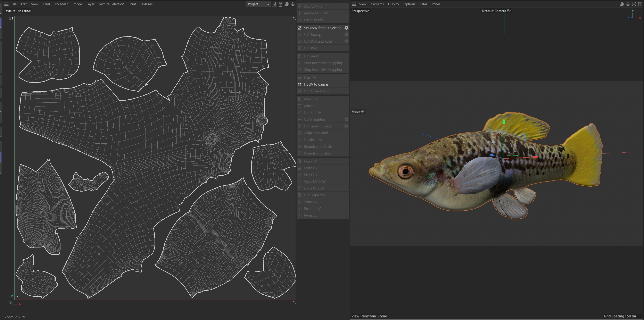Click Fit UV to Canvas command
Screen dimensions: 644x320
coord(316,84)
